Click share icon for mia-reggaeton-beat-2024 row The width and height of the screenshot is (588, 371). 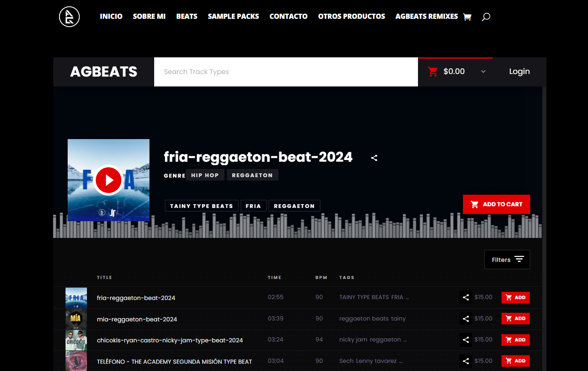tap(466, 319)
